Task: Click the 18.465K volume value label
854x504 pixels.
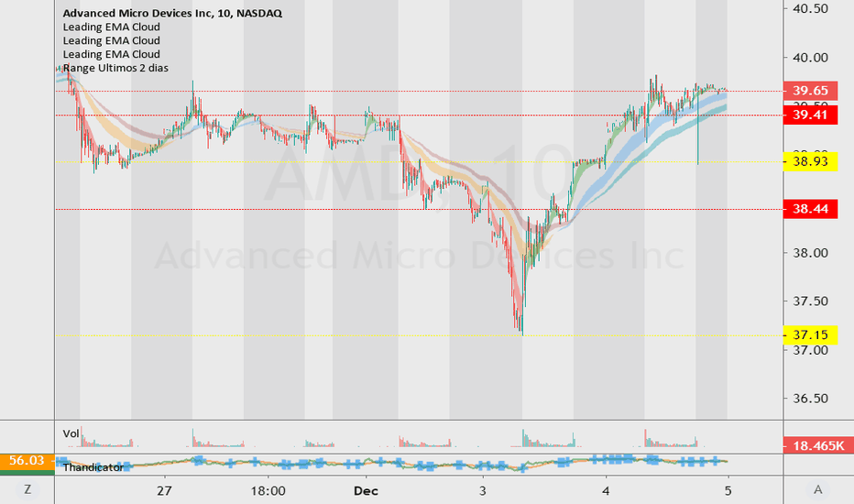Action: 818,445
